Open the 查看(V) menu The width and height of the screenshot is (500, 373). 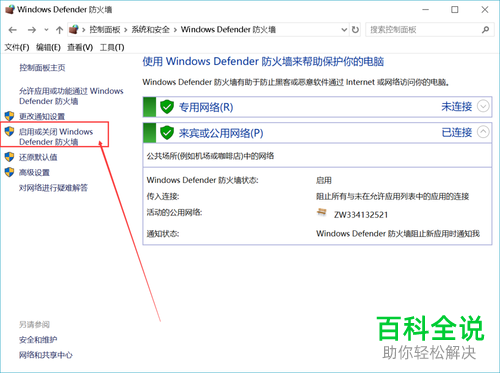click(80, 47)
